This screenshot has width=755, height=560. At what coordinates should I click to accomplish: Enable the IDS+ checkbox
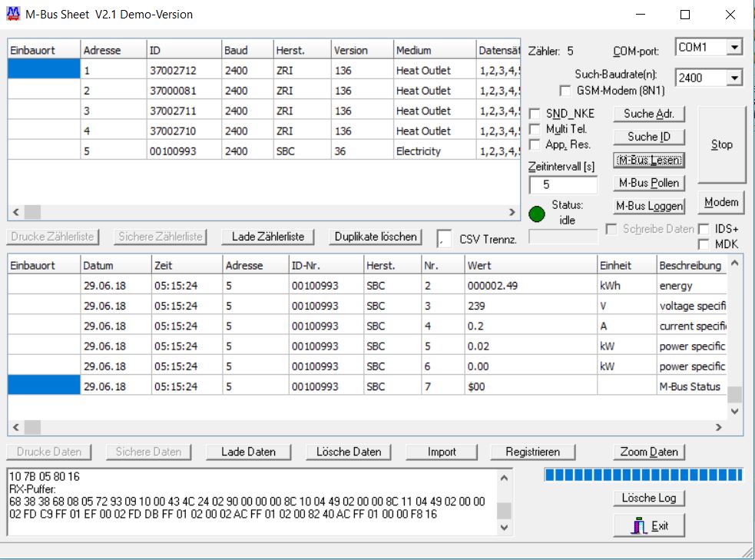pos(704,229)
